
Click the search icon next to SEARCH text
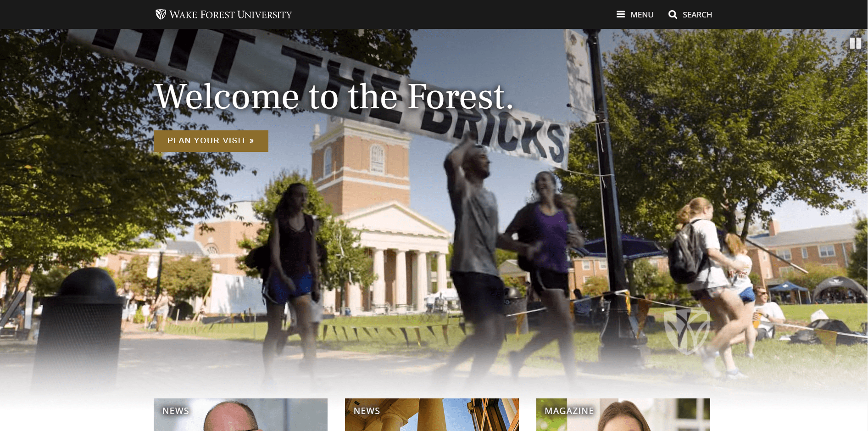point(673,14)
